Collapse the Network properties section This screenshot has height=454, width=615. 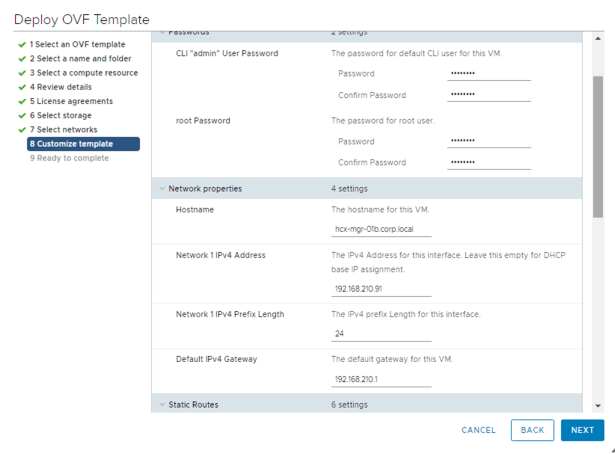(162, 188)
